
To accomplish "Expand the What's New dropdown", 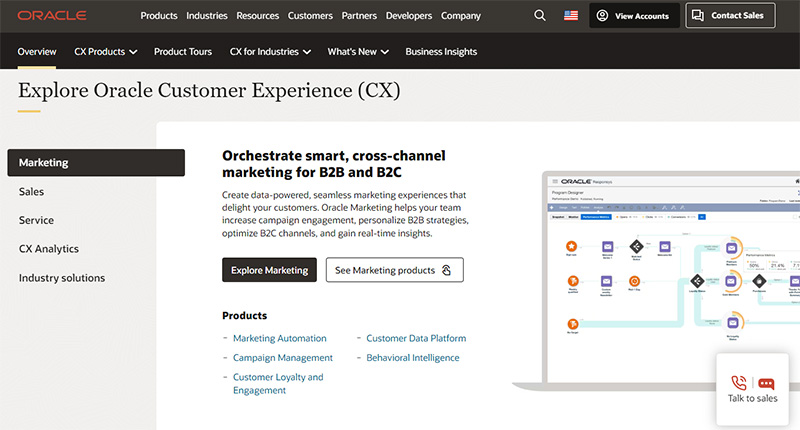I will tap(358, 52).
